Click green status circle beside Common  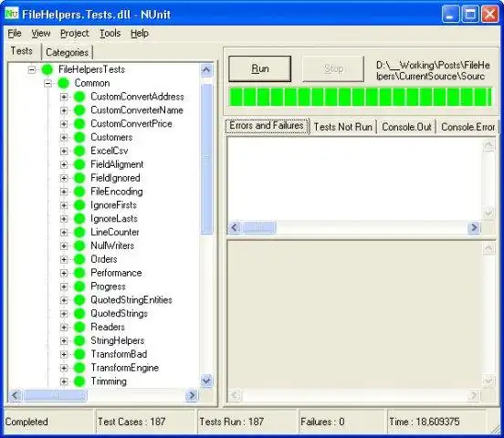click(63, 83)
